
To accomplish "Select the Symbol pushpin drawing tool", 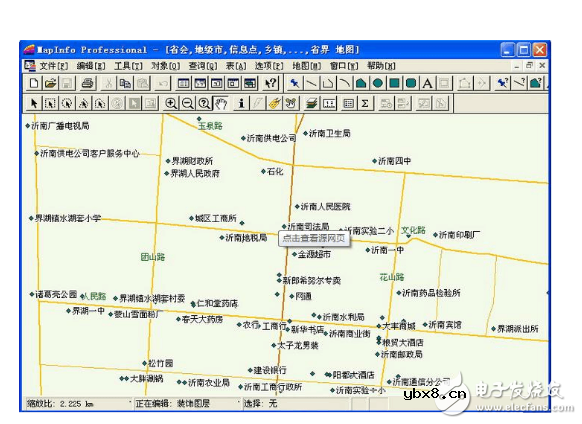I will click(294, 83).
